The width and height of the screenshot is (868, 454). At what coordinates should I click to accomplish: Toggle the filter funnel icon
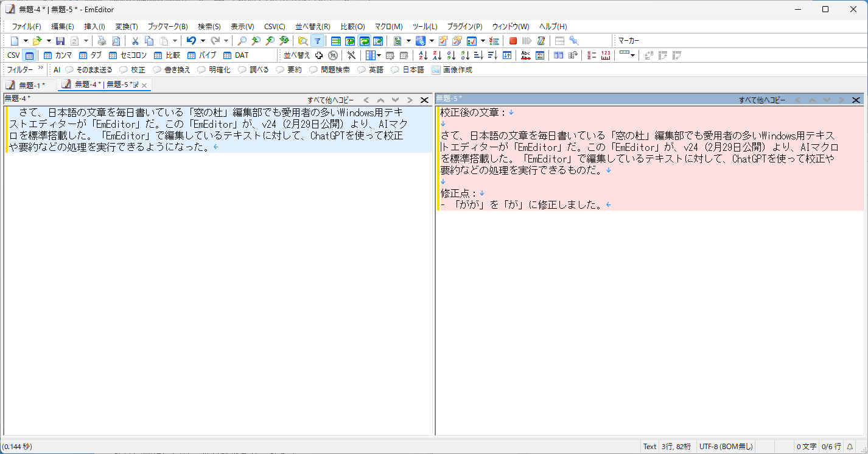click(318, 40)
